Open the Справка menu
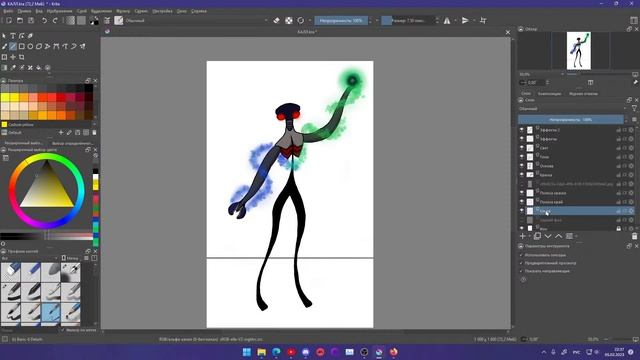This screenshot has width=640, height=360. tap(199, 11)
